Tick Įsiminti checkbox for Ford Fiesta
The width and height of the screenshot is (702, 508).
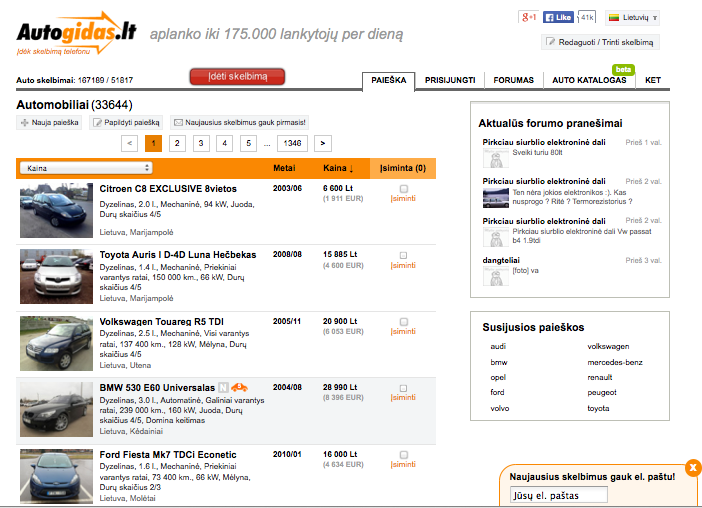[x=404, y=455]
